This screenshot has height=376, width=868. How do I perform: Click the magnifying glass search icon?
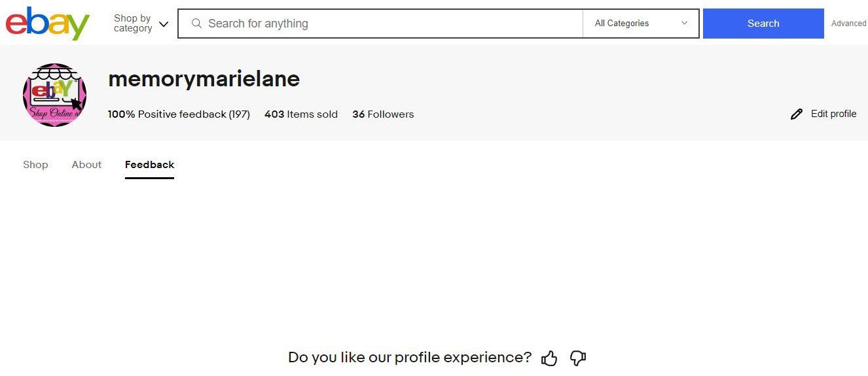coord(196,24)
